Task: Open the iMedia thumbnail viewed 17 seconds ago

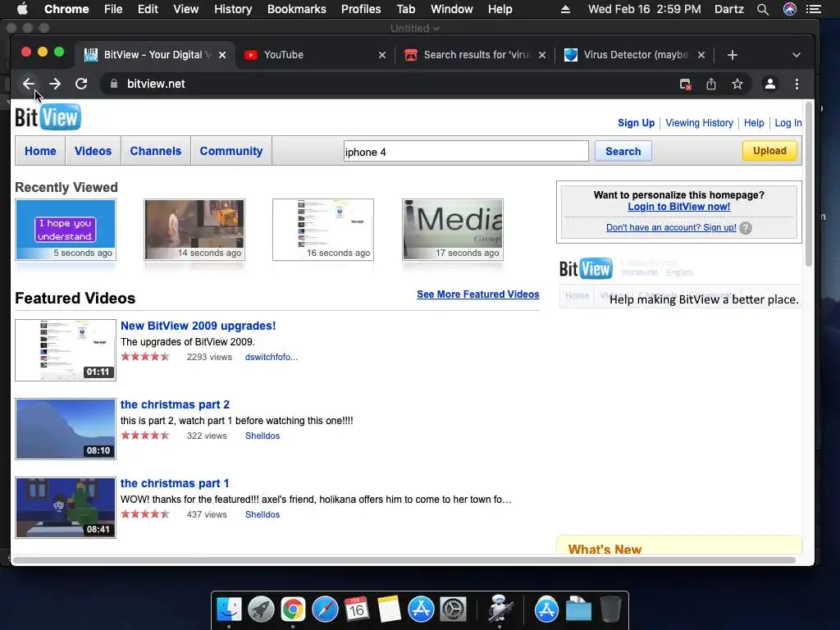Action: coord(453,230)
